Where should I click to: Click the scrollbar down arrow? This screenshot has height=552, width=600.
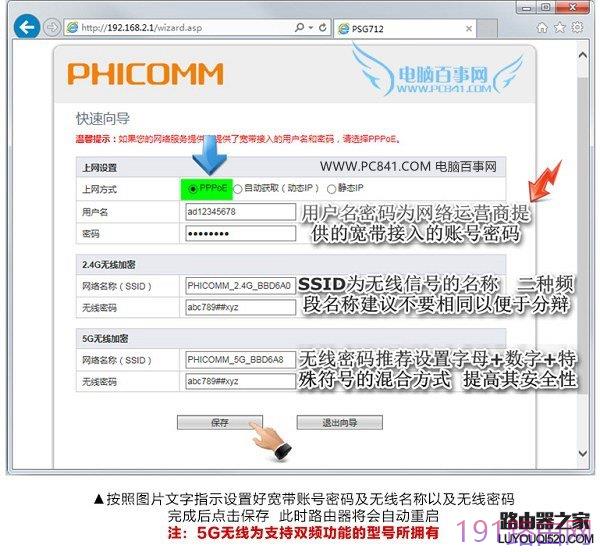(582, 454)
